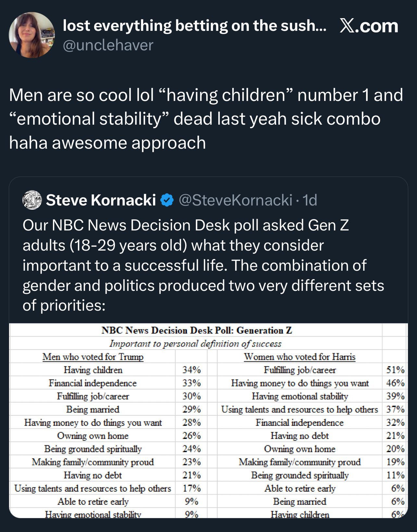
Task: Click the 'Men are so cool' tweet text
Action: click(x=206, y=119)
